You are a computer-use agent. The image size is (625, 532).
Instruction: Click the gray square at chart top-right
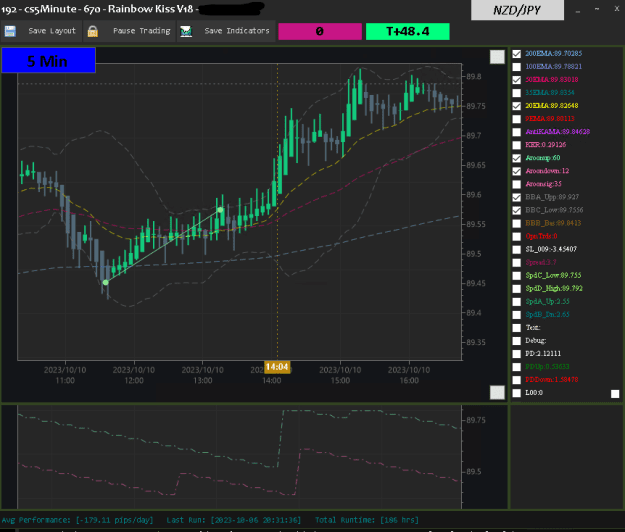[497, 57]
